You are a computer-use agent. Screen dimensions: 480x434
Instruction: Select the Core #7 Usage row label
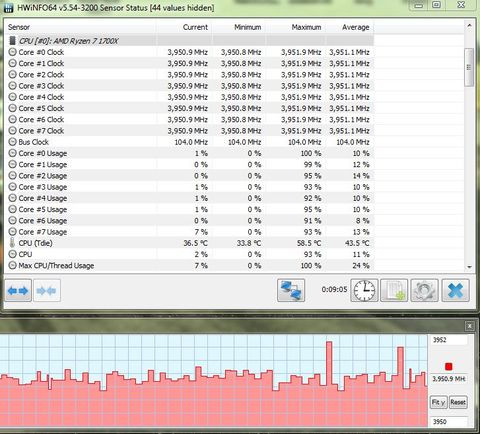click(x=43, y=232)
